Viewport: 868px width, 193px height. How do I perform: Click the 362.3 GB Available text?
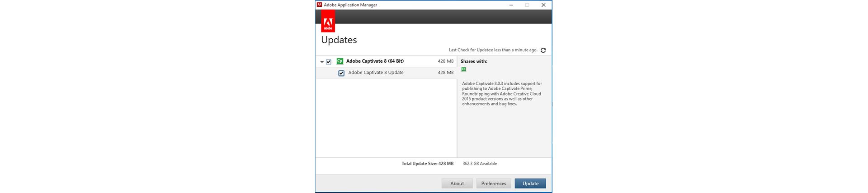[x=480, y=164]
